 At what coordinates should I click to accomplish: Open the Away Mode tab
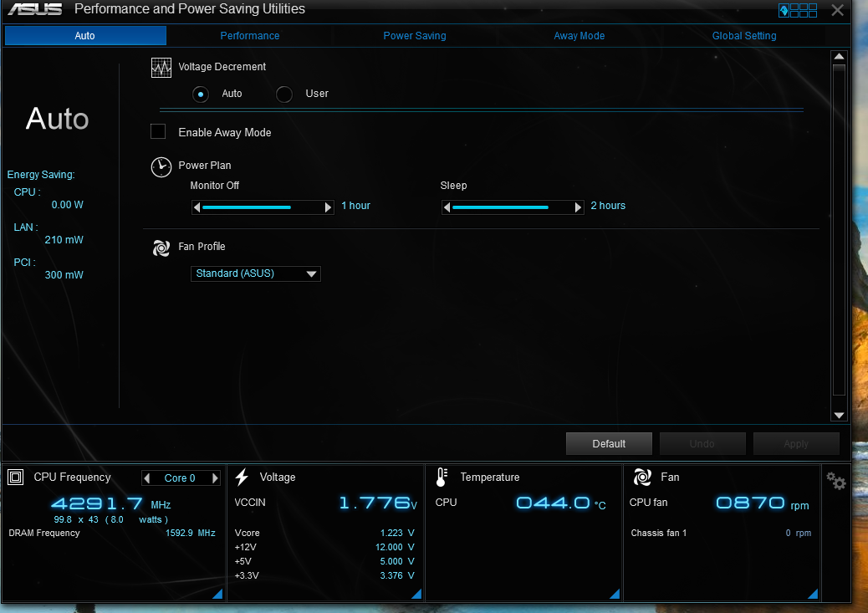579,35
